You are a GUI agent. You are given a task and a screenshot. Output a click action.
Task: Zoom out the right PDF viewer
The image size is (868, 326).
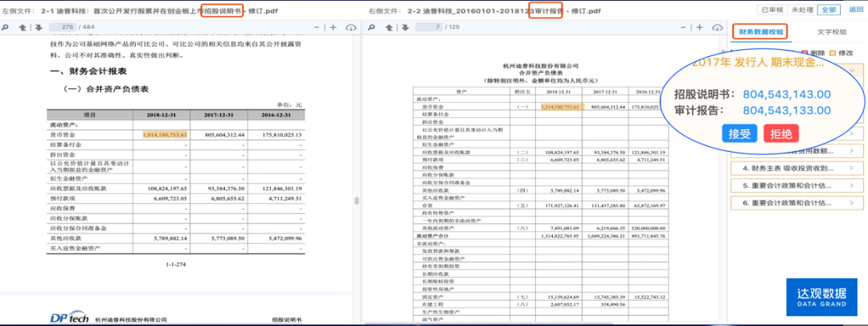682,27
